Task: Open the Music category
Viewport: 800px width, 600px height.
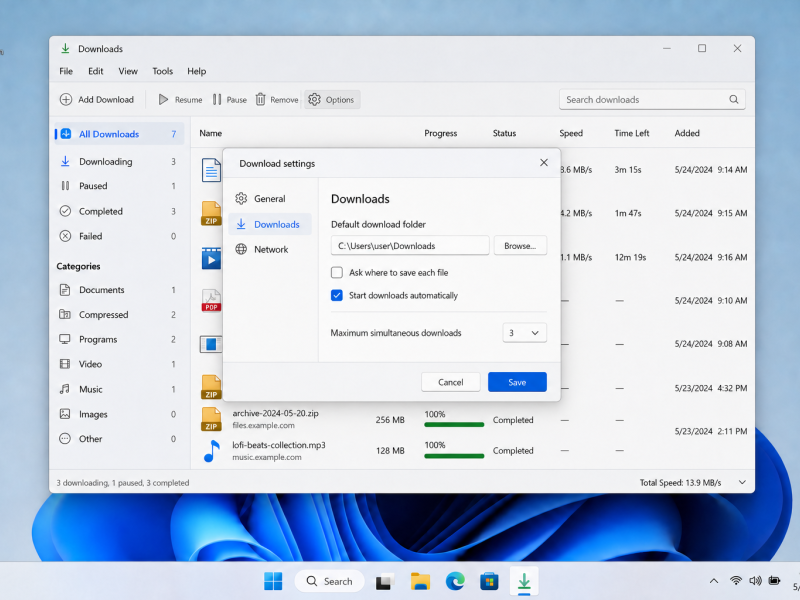Action: [x=119, y=389]
